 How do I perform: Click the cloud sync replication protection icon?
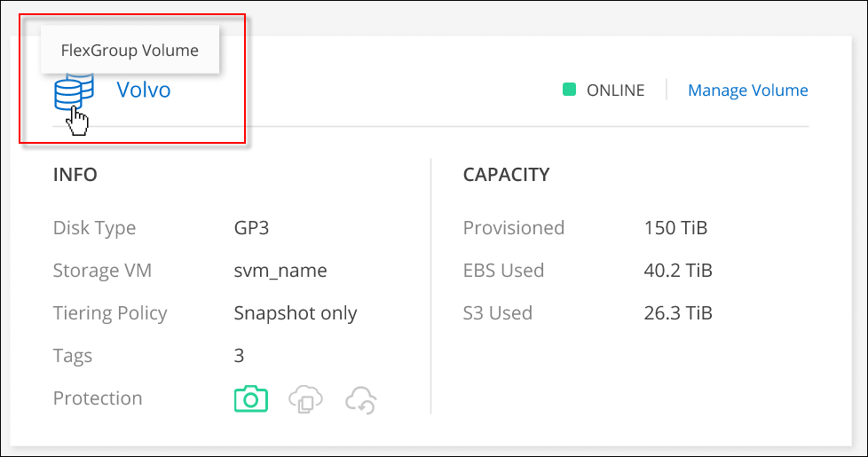362,399
